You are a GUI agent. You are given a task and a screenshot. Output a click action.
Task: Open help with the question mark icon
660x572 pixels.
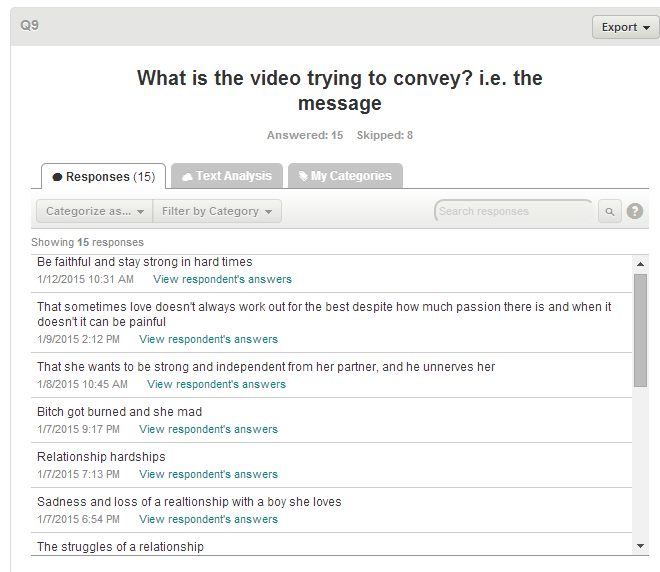(x=635, y=211)
